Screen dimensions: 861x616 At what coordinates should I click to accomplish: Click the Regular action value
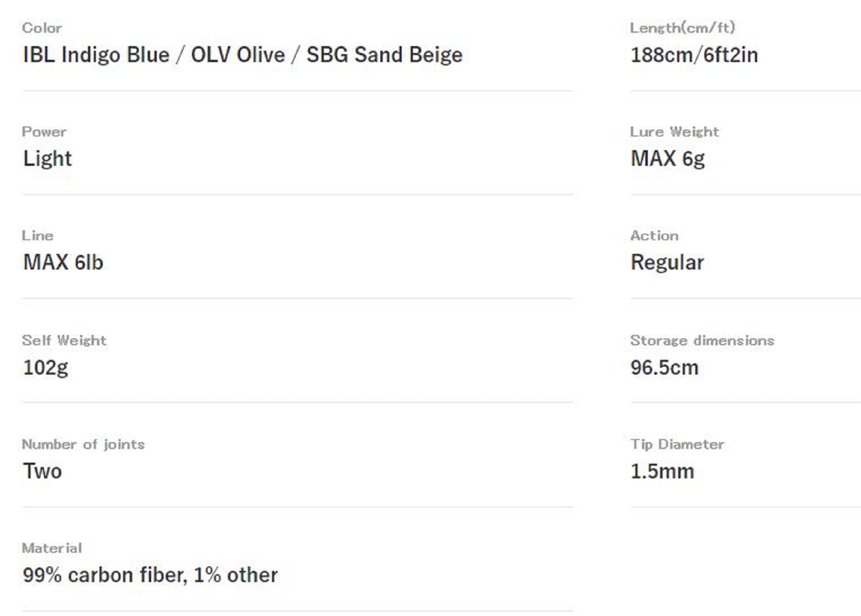click(x=667, y=263)
